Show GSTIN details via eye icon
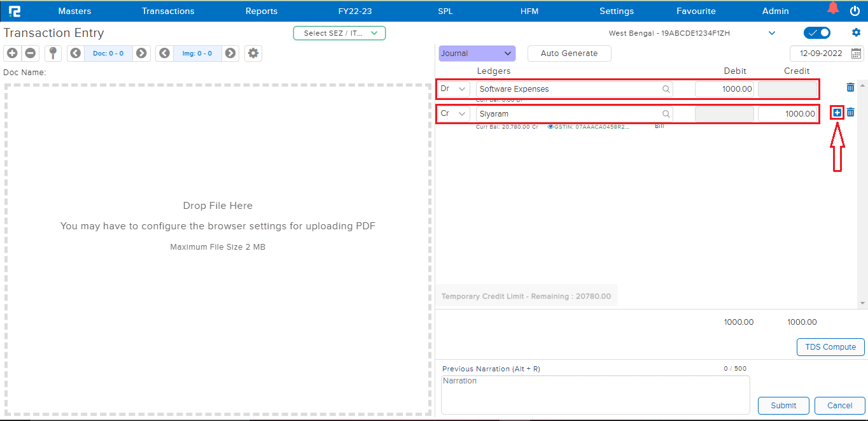This screenshot has width=868, height=421. [550, 127]
